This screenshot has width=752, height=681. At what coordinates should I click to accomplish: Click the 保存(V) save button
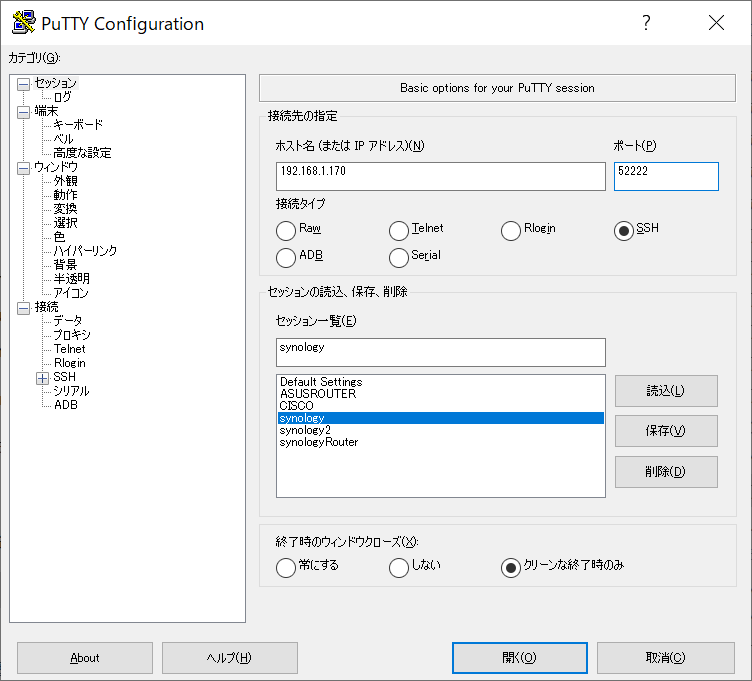point(666,431)
